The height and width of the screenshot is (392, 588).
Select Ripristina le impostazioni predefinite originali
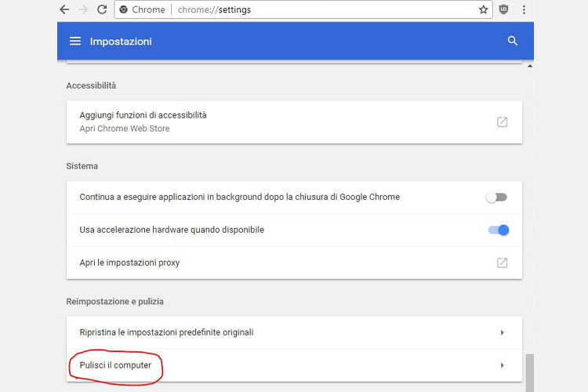(x=294, y=332)
